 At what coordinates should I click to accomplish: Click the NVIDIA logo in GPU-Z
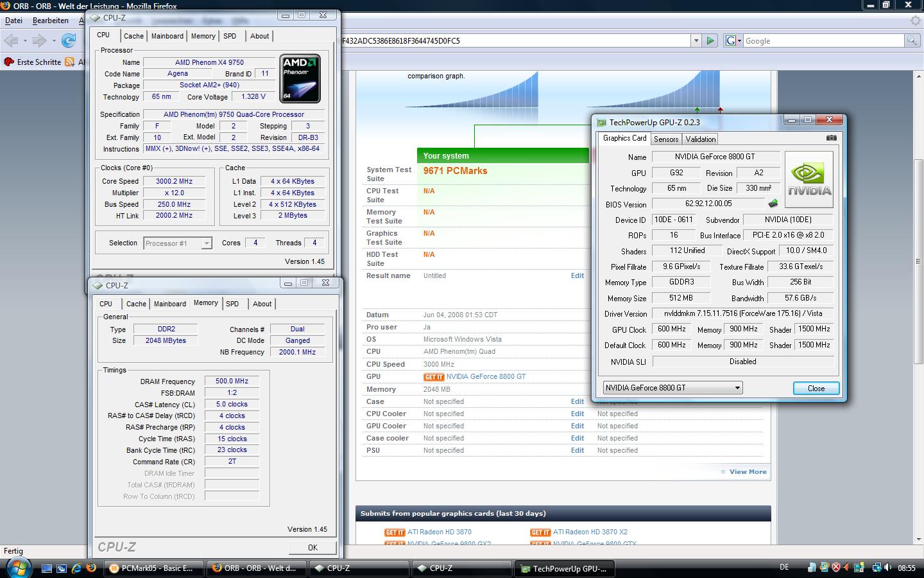tap(809, 179)
